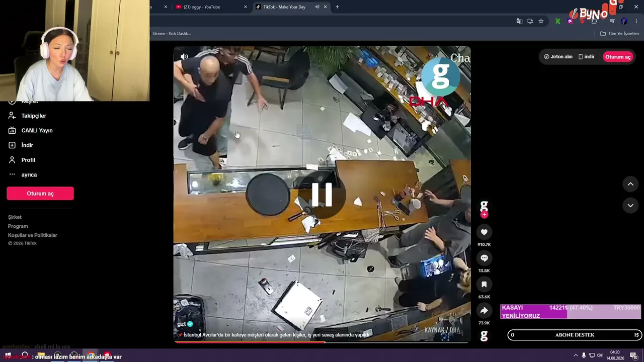644x362 pixels.
Task: Click the install app icon
Action: pyautogui.click(x=530, y=21)
